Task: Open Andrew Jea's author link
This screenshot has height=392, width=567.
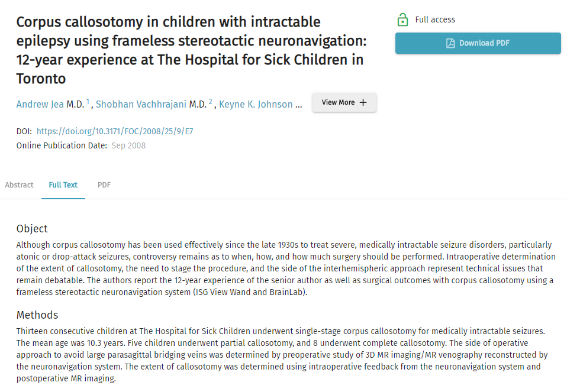Action: pyautogui.click(x=40, y=105)
